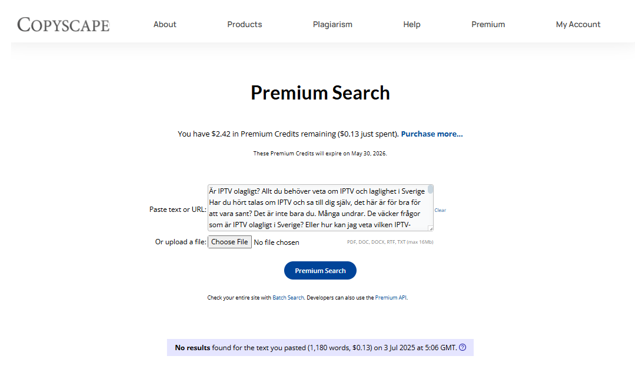Click the text box vertical scrollbar
The image size is (644, 386).
pyautogui.click(x=430, y=205)
